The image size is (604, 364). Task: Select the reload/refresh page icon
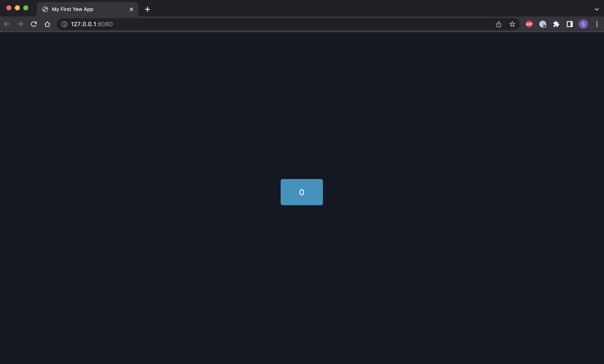click(34, 24)
